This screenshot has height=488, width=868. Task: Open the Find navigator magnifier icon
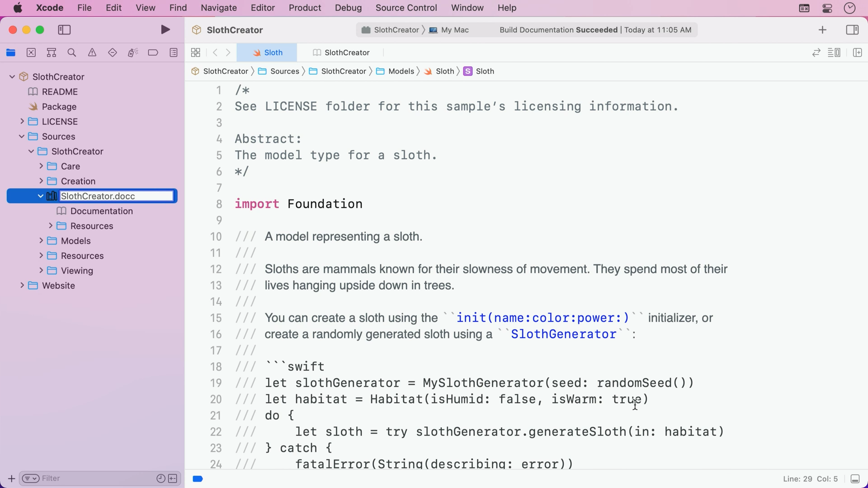point(71,53)
